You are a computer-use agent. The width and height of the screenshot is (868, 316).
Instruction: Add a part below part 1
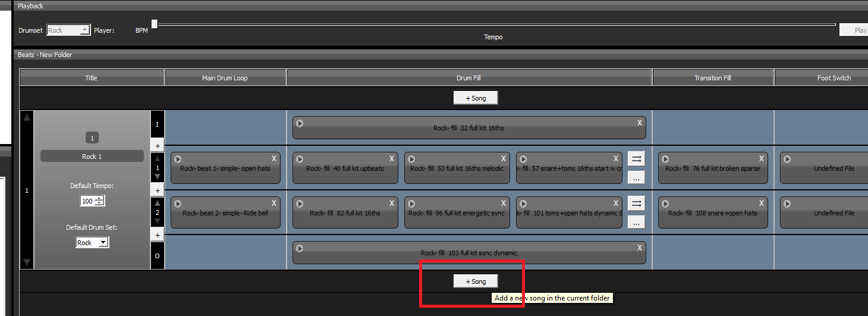click(158, 190)
